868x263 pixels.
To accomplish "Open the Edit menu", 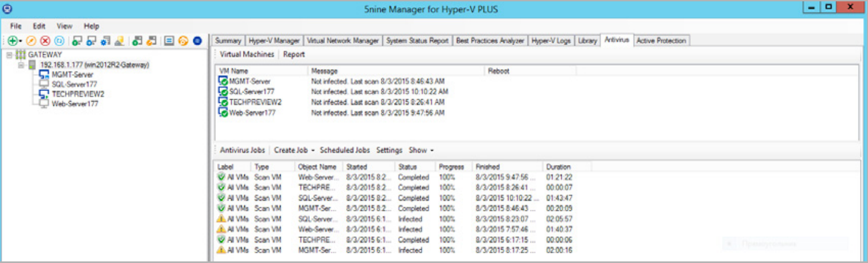I will tap(39, 26).
